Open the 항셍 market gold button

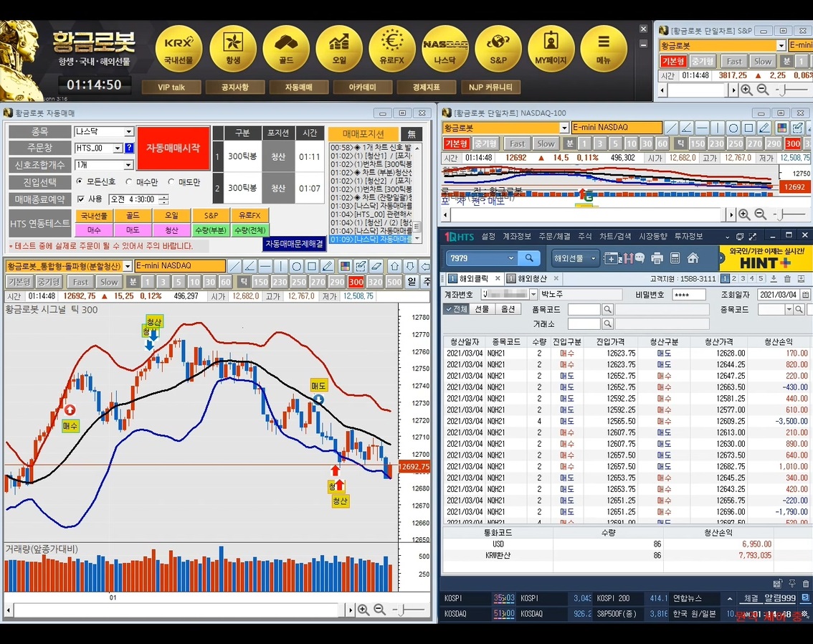point(233,48)
